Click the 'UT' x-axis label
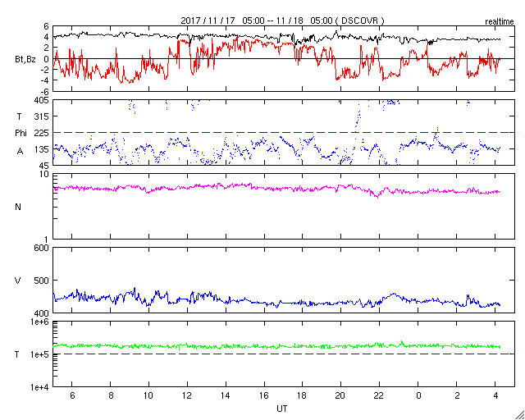 click(281, 409)
